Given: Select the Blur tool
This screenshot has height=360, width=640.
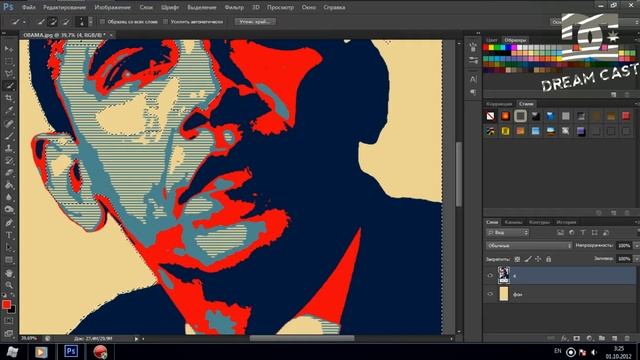Looking at the screenshot, I should pos(9,197).
